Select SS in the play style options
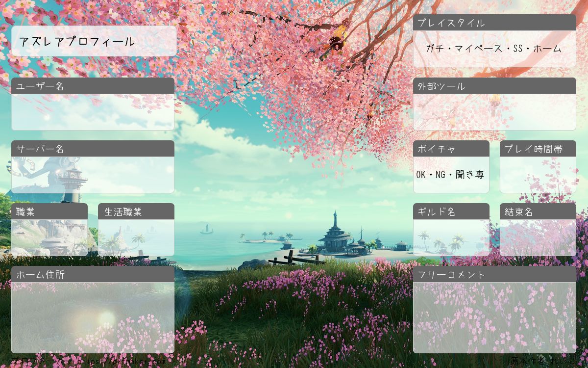 [518, 49]
